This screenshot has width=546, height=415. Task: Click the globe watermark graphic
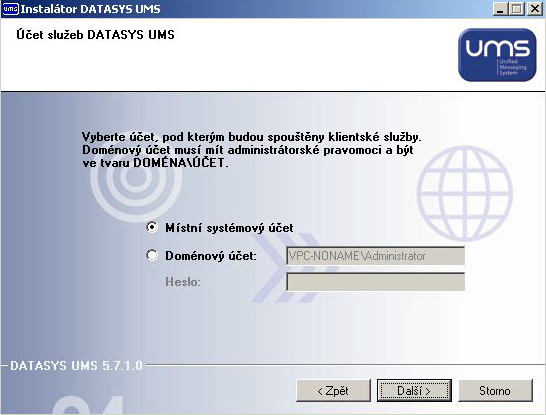tap(465, 193)
